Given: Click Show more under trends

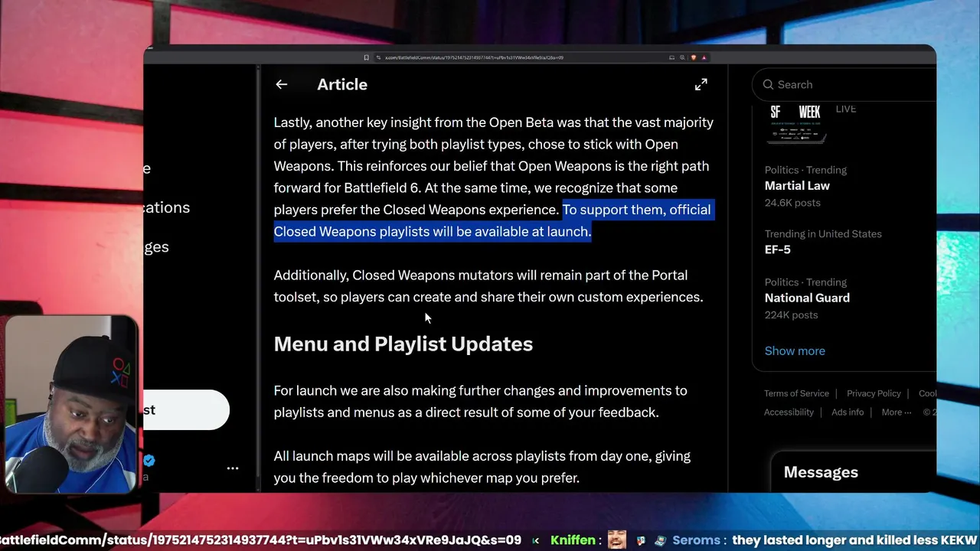Looking at the screenshot, I should tap(795, 350).
